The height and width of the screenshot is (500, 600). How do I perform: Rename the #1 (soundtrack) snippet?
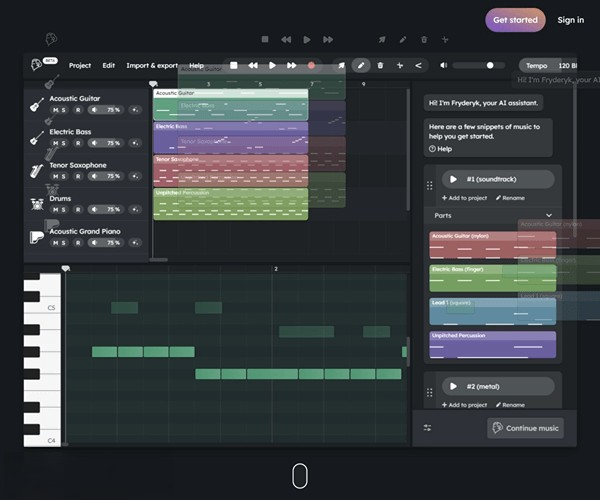click(x=510, y=198)
